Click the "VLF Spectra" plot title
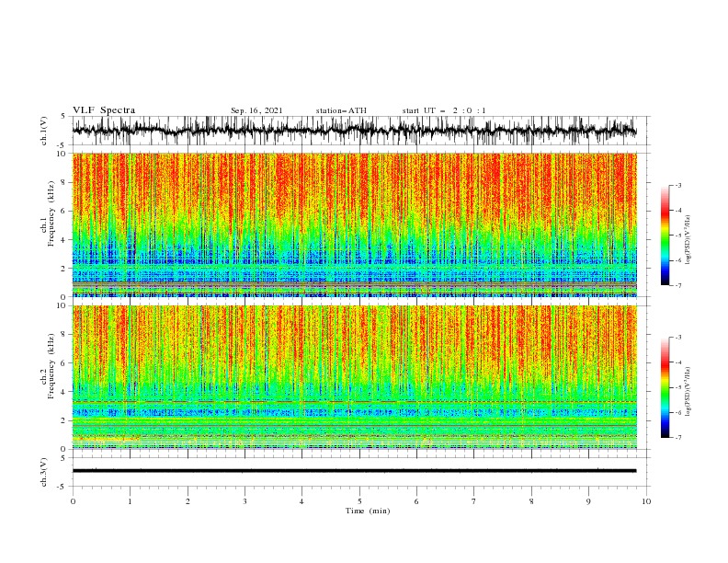 pyautogui.click(x=104, y=110)
